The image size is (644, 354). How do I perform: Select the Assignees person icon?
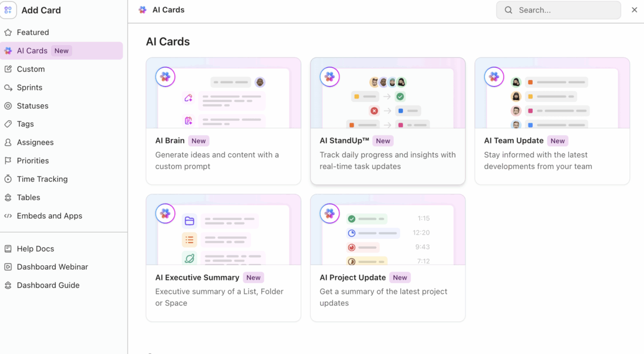tap(8, 143)
